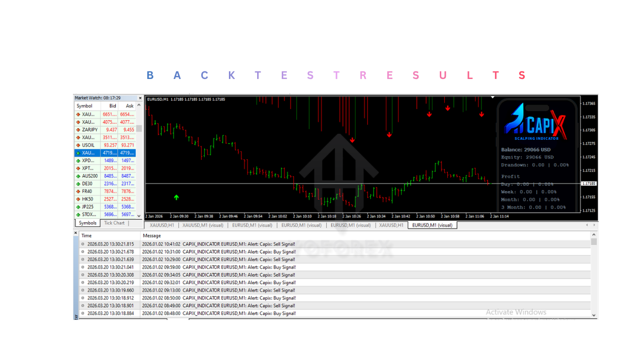644x362 pixels.
Task: Click the green buy arrow signal on chart
Action: [x=177, y=198]
